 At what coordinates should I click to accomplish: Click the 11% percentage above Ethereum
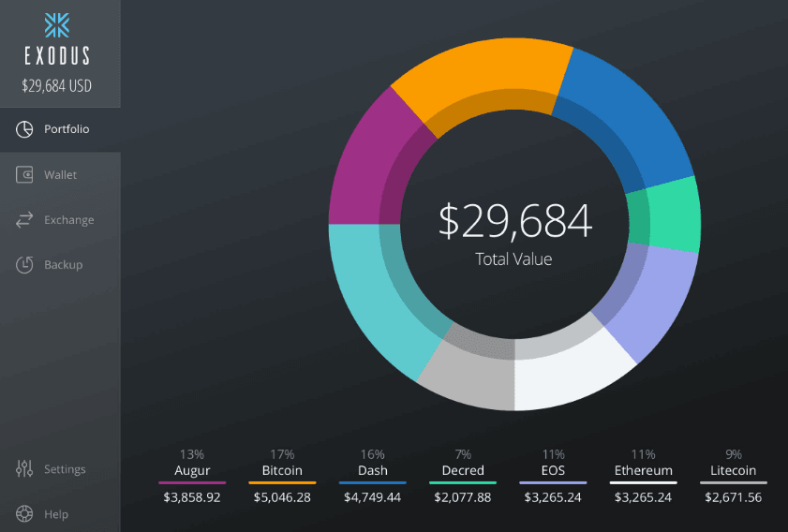(x=644, y=454)
